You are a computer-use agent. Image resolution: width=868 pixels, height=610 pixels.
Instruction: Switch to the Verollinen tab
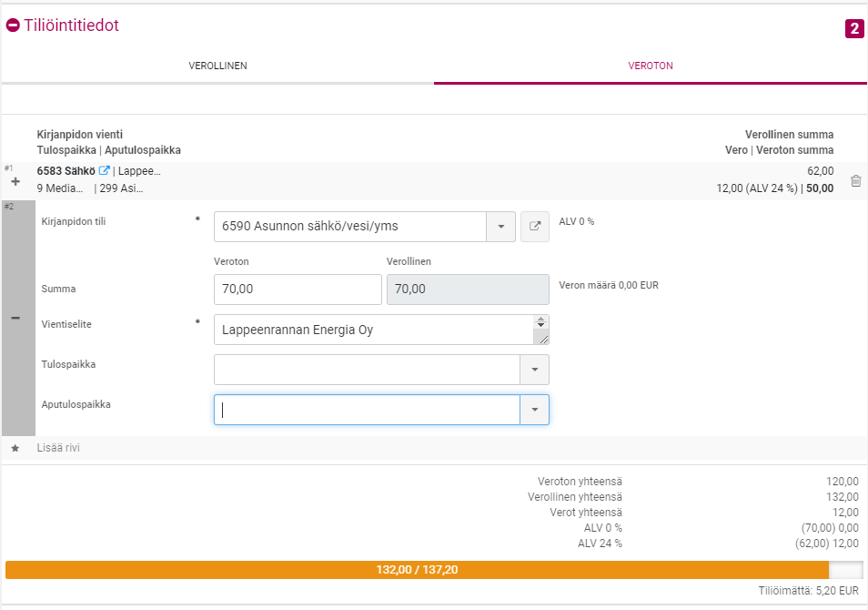217,66
